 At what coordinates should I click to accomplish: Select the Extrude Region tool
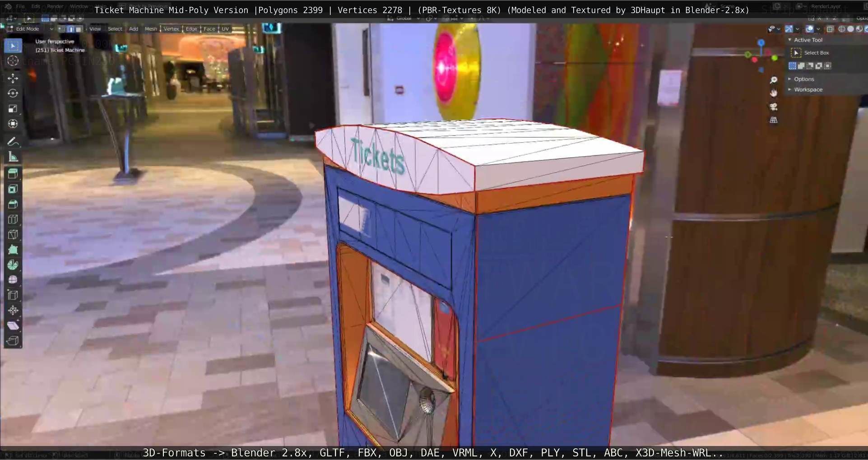click(x=13, y=174)
